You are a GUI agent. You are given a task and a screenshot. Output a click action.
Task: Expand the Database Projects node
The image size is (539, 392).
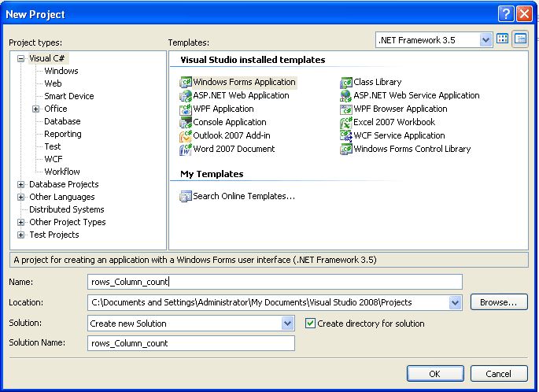(x=21, y=185)
